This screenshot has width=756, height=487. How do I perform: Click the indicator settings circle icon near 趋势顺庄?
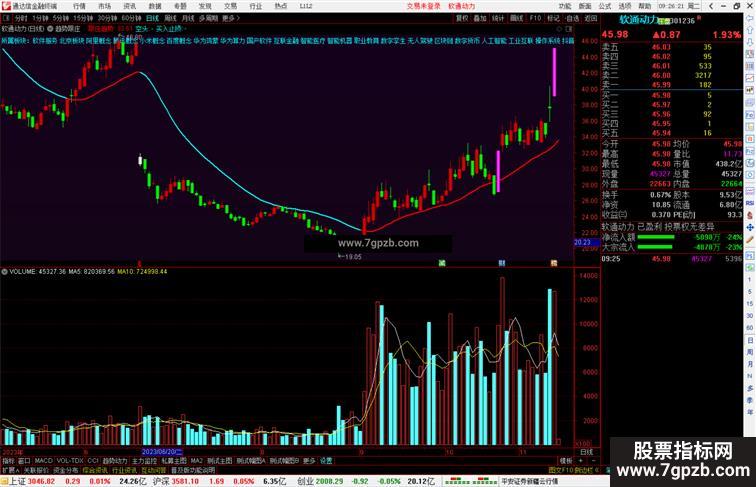click(50, 29)
